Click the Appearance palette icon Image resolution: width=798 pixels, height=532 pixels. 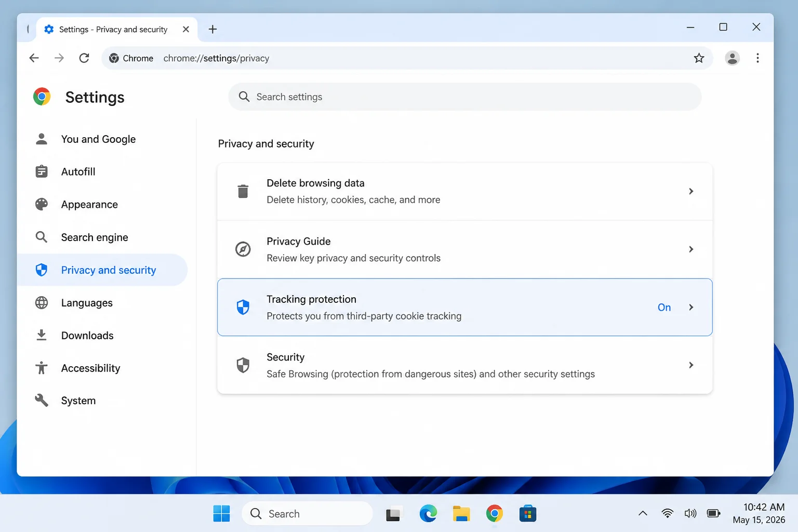click(42, 204)
